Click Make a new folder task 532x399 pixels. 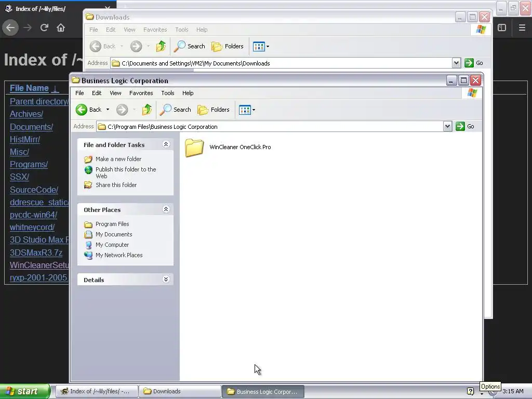118,159
